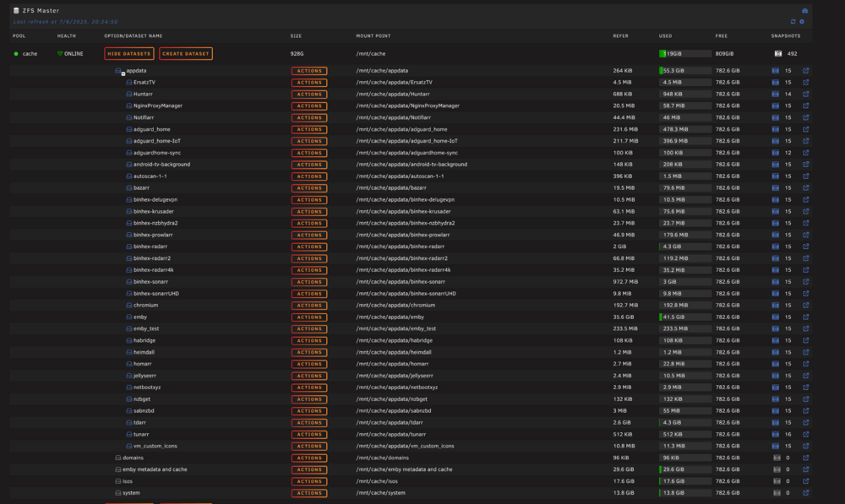Browse binhex-sonarr via external link icon
This screenshot has height=504, width=845.
click(805, 282)
